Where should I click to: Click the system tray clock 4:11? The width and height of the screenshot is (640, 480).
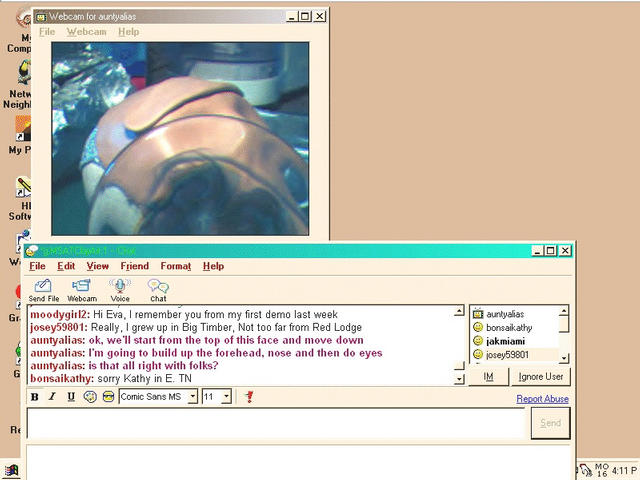tap(624, 471)
